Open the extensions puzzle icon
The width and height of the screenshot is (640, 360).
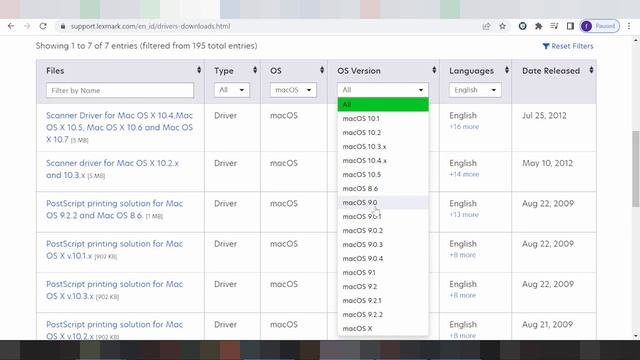point(538,26)
